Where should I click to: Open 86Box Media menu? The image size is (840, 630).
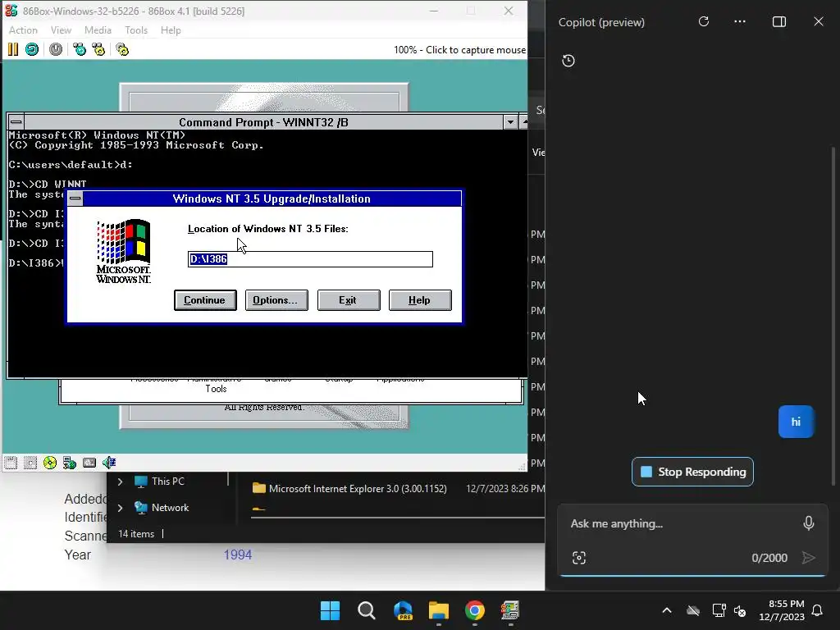pyautogui.click(x=98, y=30)
